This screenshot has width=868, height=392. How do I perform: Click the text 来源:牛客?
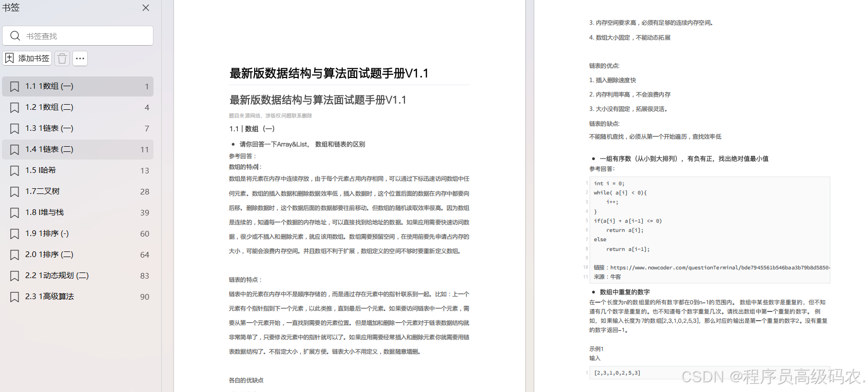607,277
